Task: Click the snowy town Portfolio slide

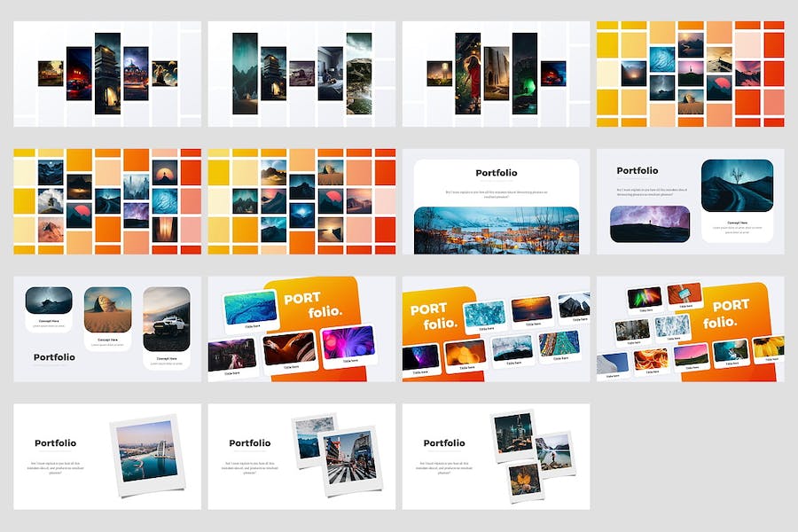Action: click(497, 201)
